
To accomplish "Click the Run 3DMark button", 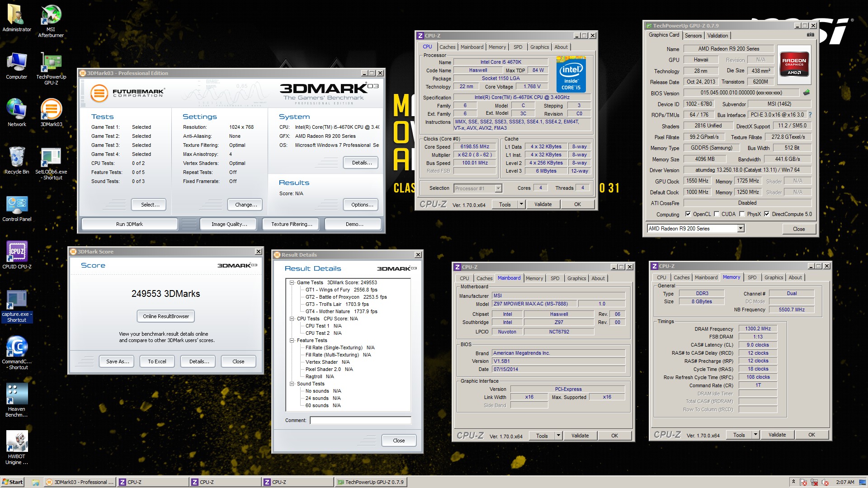I will click(x=129, y=224).
